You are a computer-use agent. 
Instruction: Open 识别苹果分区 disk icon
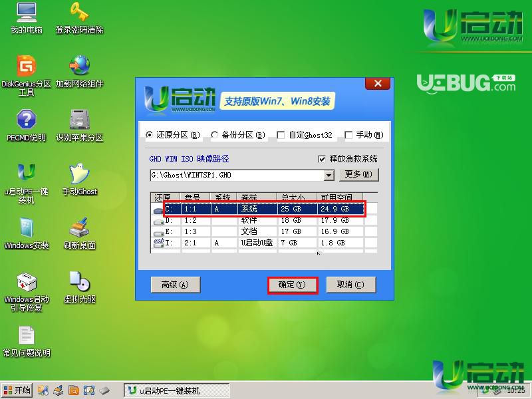(x=79, y=125)
